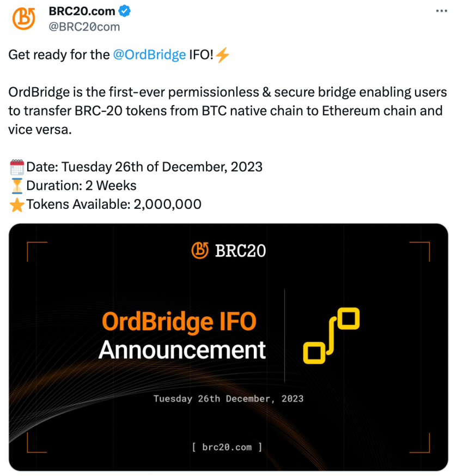The image size is (457, 476).
Task: Click the OrdBridge bridge description paragraph
Action: tap(226, 111)
